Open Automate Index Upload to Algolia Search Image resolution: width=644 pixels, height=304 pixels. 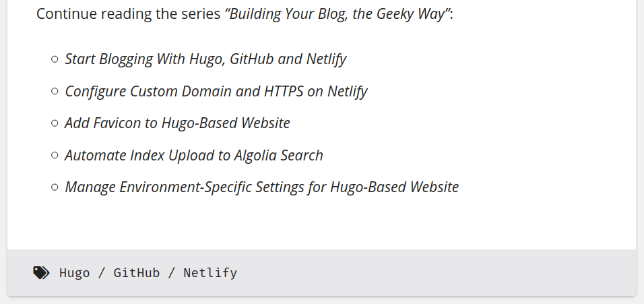[x=194, y=155]
